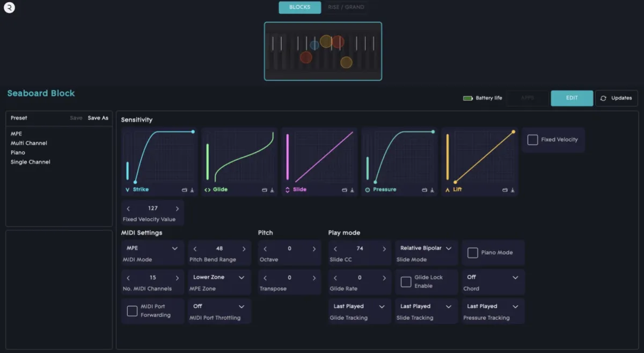Decrease Glide Rate value

tap(335, 278)
